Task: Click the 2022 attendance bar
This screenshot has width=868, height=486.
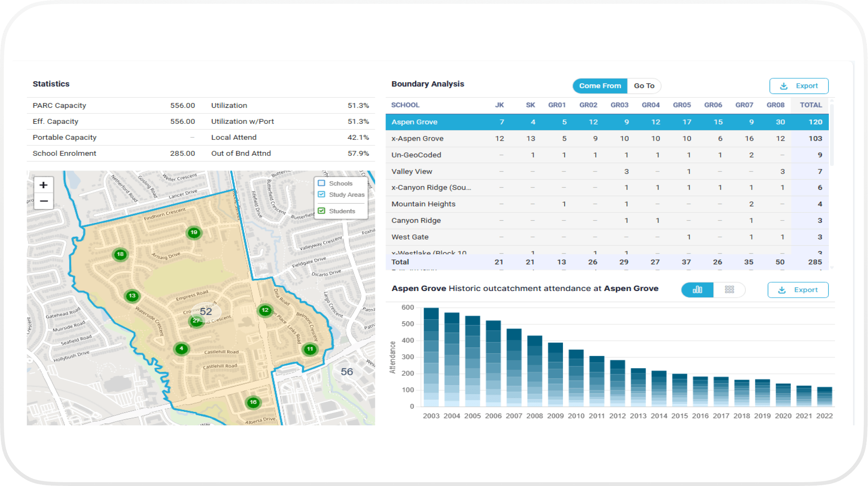Action: coord(825,397)
